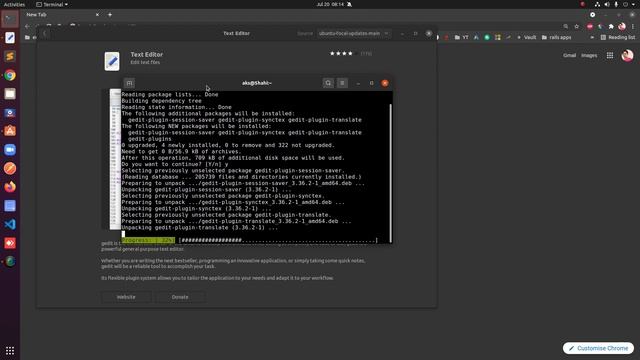Image resolution: width=640 pixels, height=360 pixels.
Task: Open the Chrome three-dot menu
Action: 633,26
